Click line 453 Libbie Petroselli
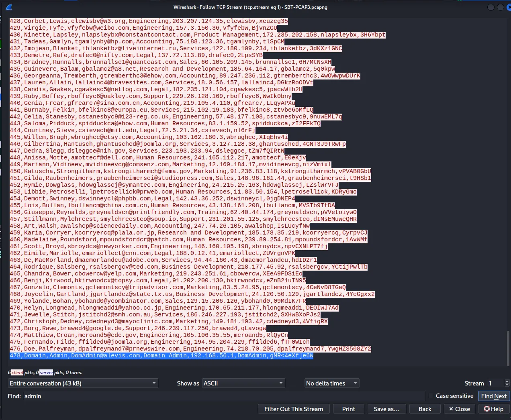Image resolution: width=511 pixels, height=420 pixels. tap(183, 192)
